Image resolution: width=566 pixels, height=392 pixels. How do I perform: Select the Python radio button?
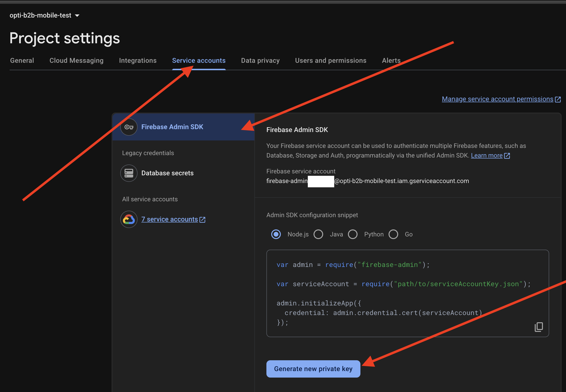353,234
